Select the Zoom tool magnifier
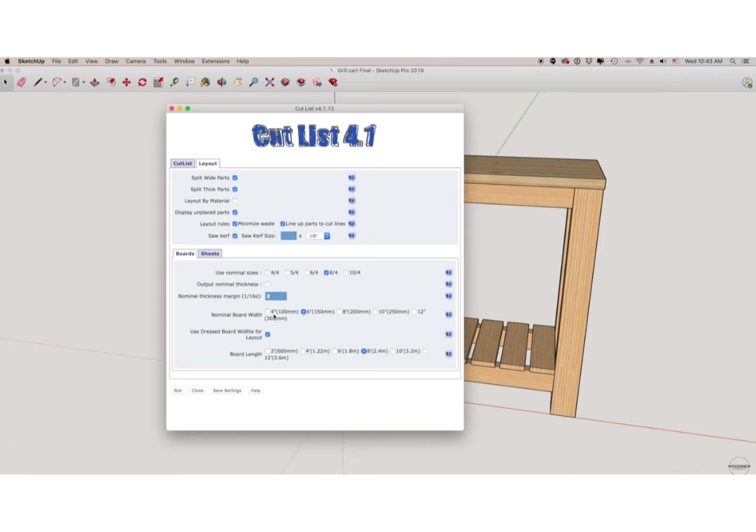756x532 pixels. 252,82
